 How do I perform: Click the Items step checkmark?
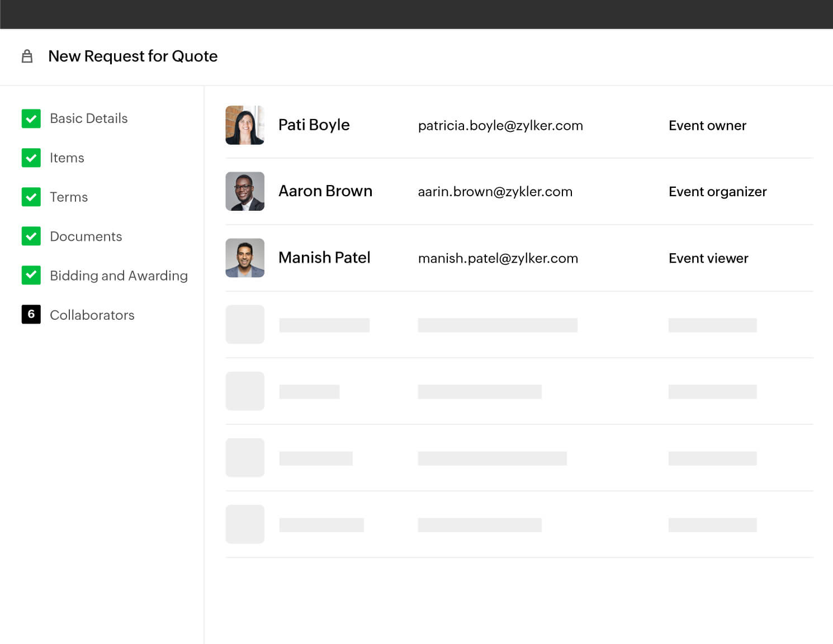pyautogui.click(x=31, y=158)
